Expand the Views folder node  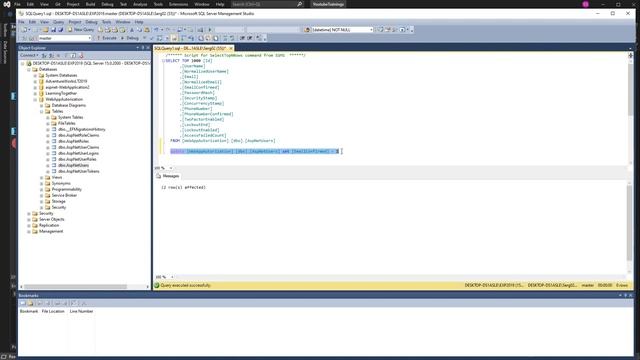[x=42, y=178]
